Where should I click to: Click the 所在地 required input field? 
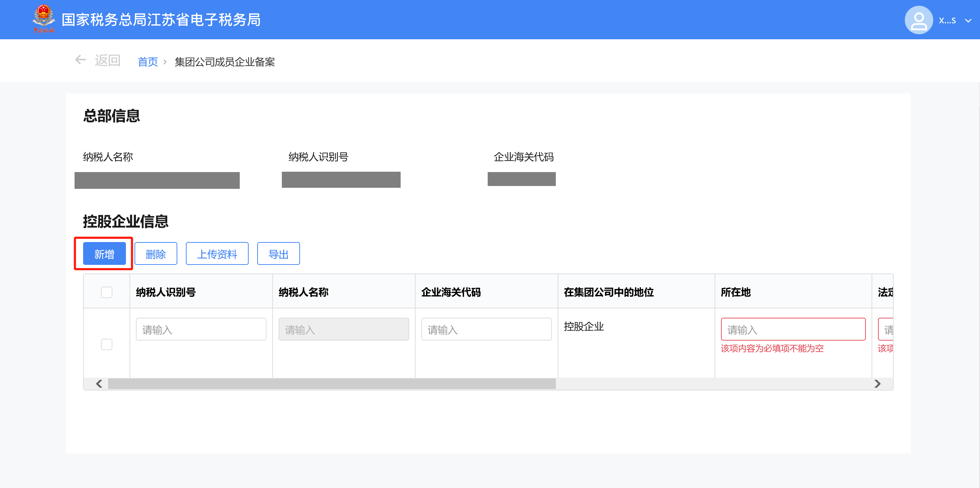coord(793,329)
